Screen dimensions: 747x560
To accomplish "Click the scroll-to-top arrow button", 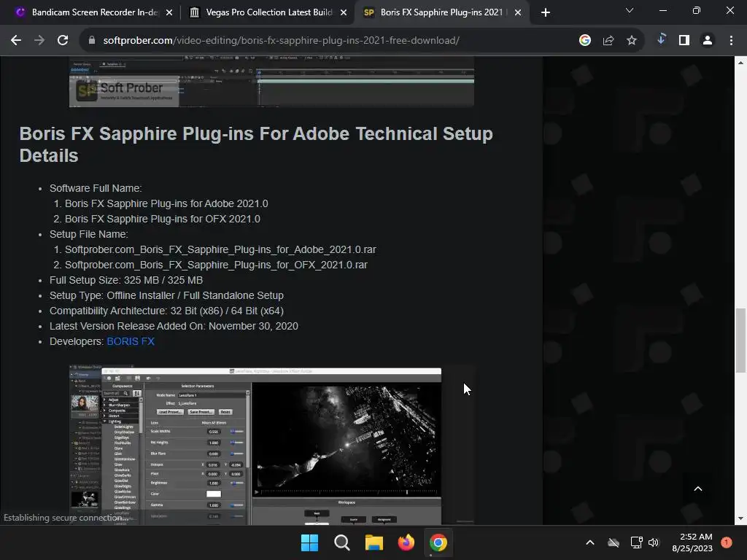I will coord(698,489).
